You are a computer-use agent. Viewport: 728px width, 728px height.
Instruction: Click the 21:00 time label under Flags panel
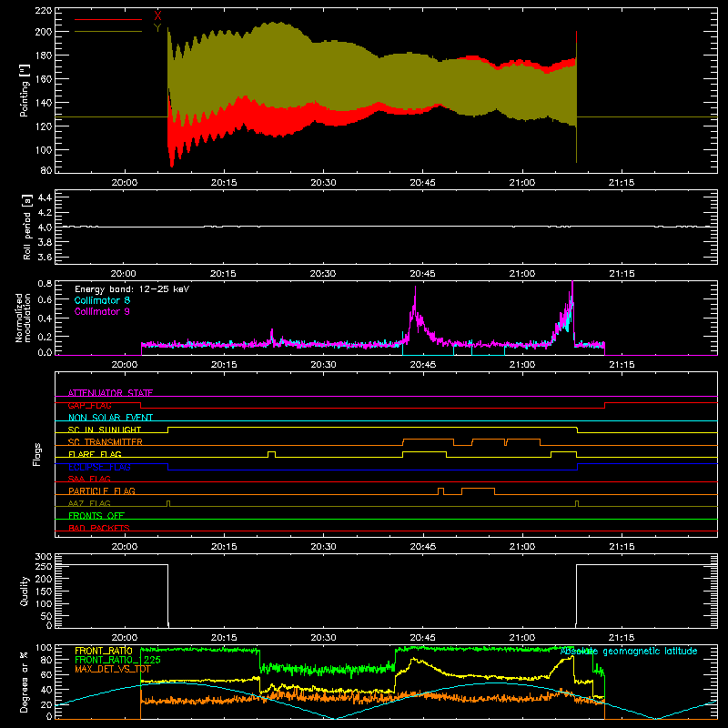click(x=522, y=547)
